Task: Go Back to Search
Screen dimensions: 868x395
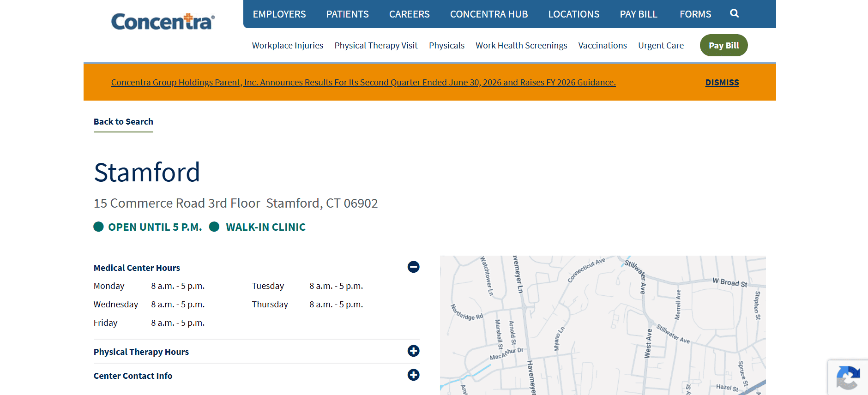Action: click(123, 122)
